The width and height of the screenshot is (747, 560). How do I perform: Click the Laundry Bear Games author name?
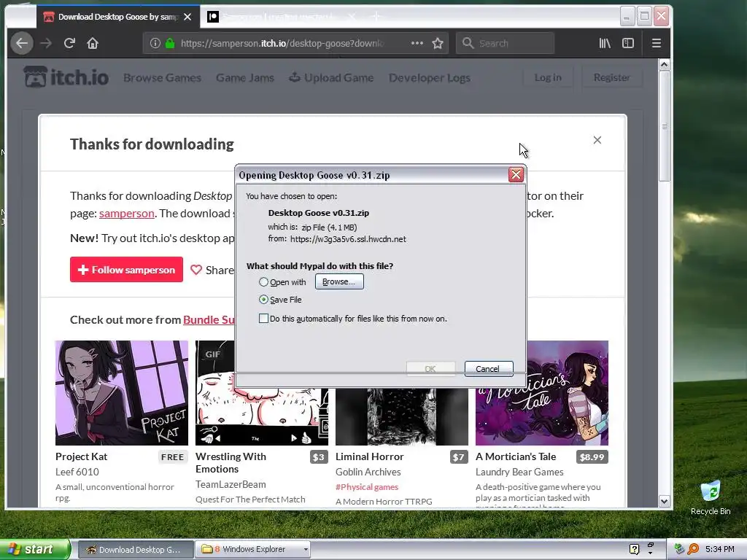click(x=519, y=472)
